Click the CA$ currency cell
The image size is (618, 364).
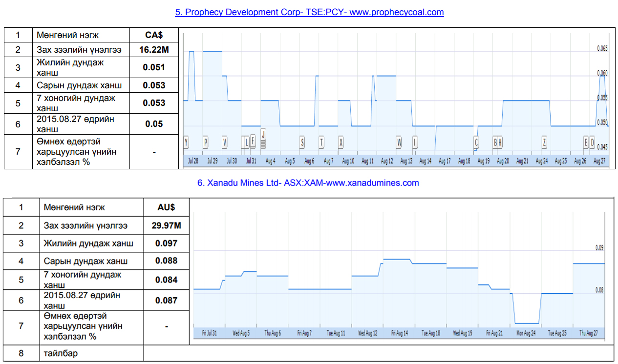click(154, 35)
